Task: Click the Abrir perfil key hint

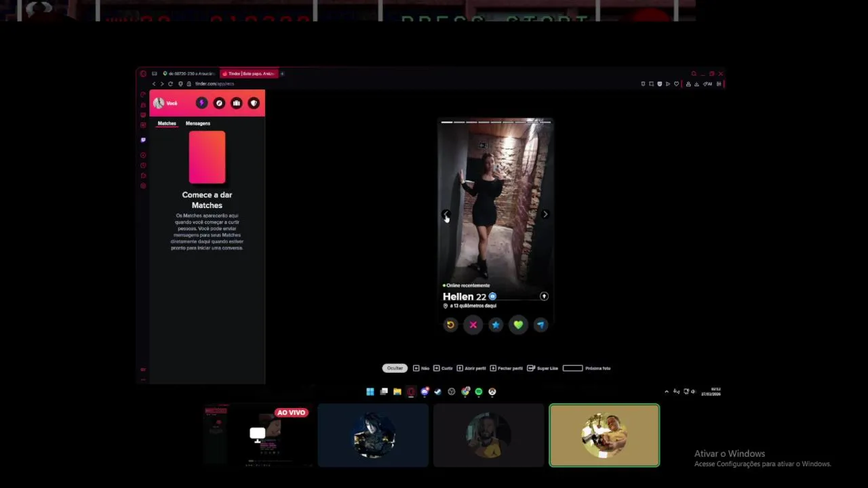Action: (471, 368)
